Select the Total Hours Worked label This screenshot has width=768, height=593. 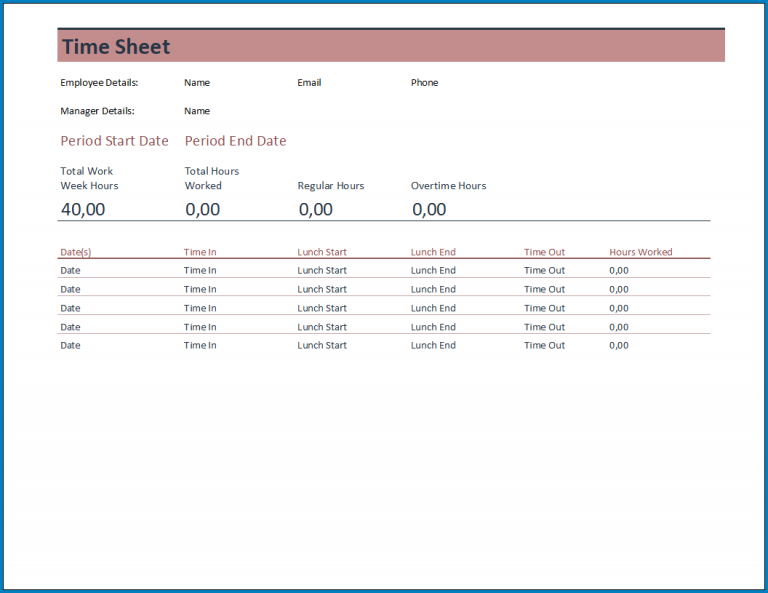tap(212, 178)
